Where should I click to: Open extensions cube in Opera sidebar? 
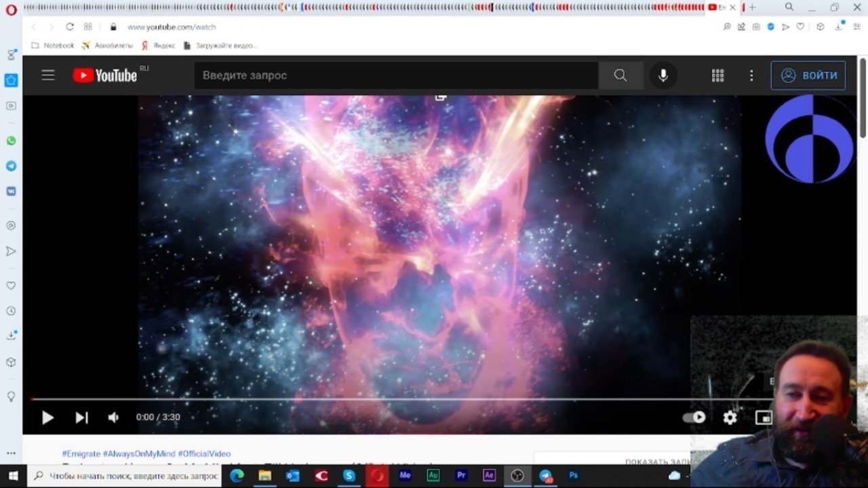tap(11, 362)
